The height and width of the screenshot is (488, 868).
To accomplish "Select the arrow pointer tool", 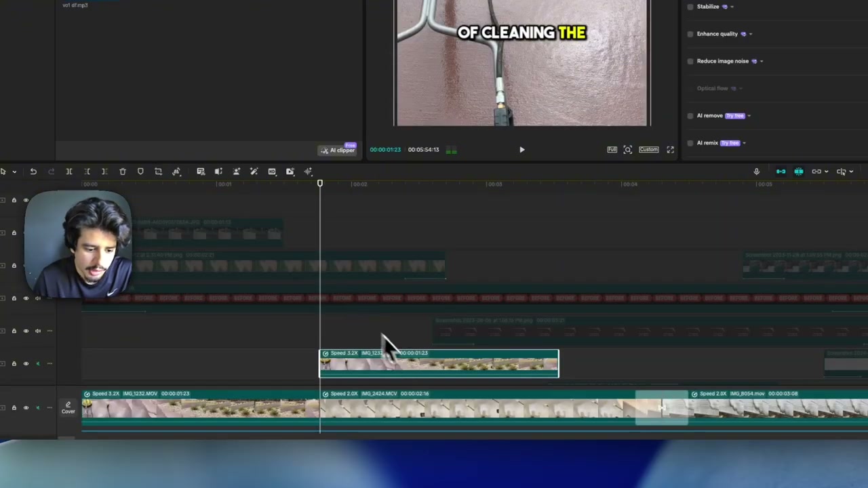I will pyautogui.click(x=3, y=171).
